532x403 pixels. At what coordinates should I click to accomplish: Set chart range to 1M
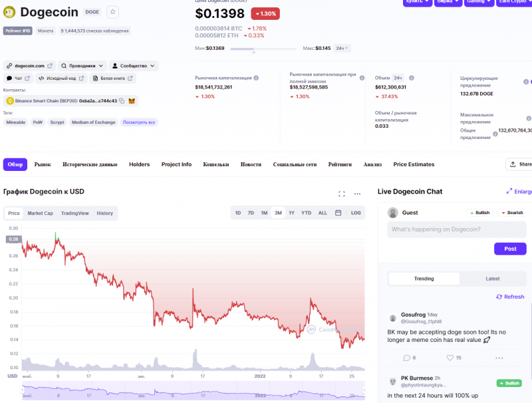coord(264,213)
